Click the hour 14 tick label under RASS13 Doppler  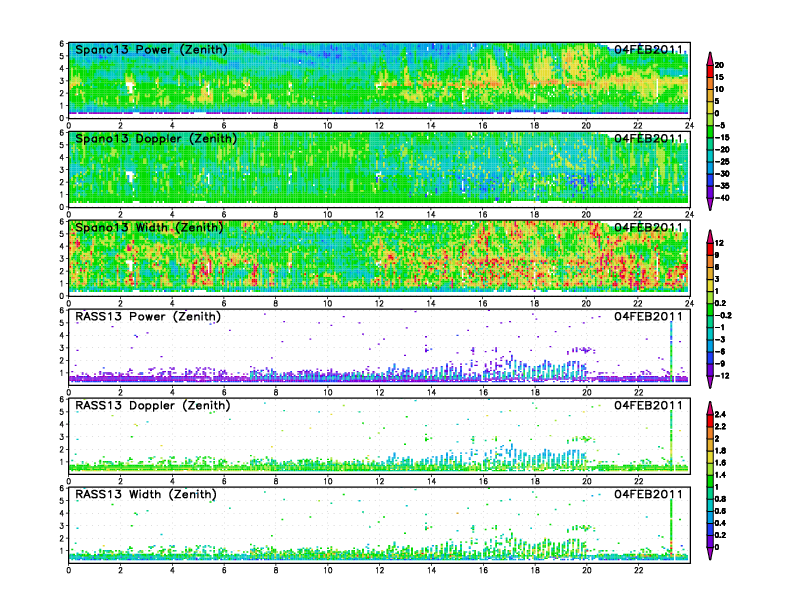click(x=431, y=481)
